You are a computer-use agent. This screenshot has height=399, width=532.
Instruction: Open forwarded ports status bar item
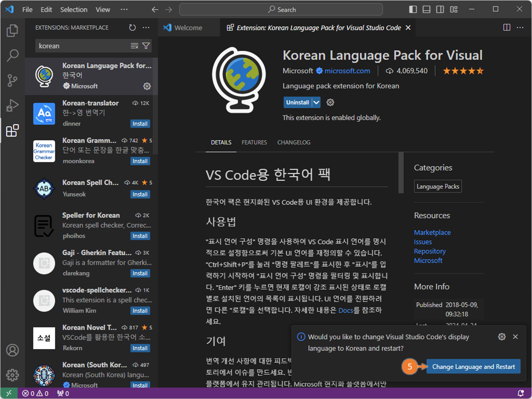[x=63, y=393]
